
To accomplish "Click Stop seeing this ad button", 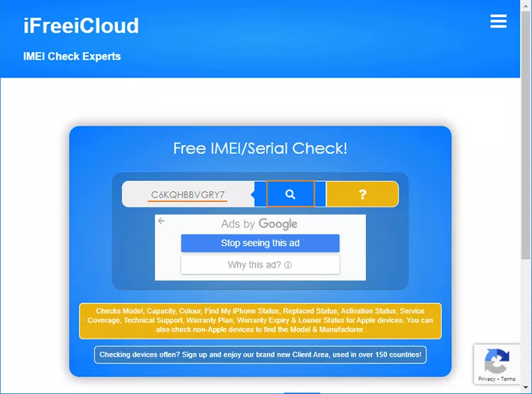I will 260,243.
